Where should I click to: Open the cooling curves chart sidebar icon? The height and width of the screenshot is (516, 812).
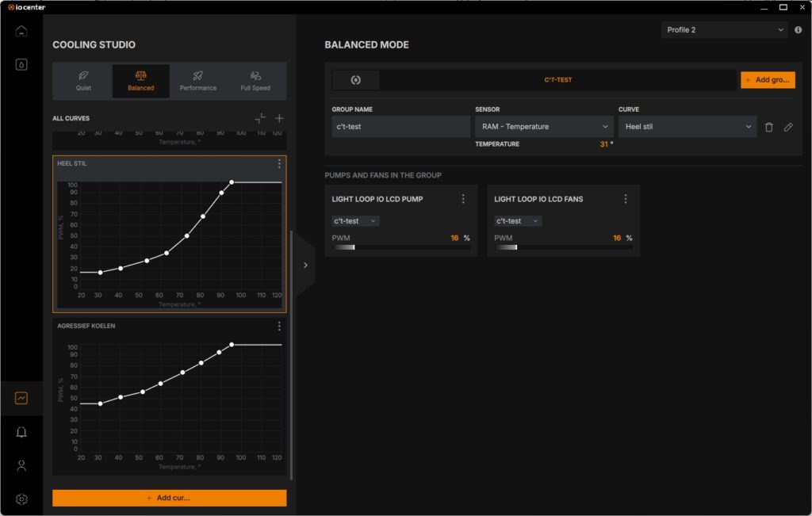(21, 398)
